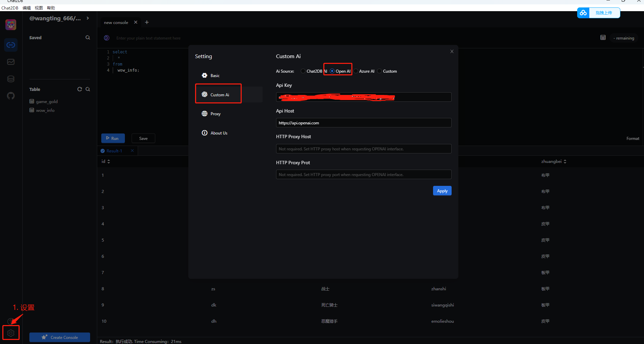Open the 帮助 menu
Image resolution: width=644 pixels, height=344 pixels.
(x=51, y=8)
